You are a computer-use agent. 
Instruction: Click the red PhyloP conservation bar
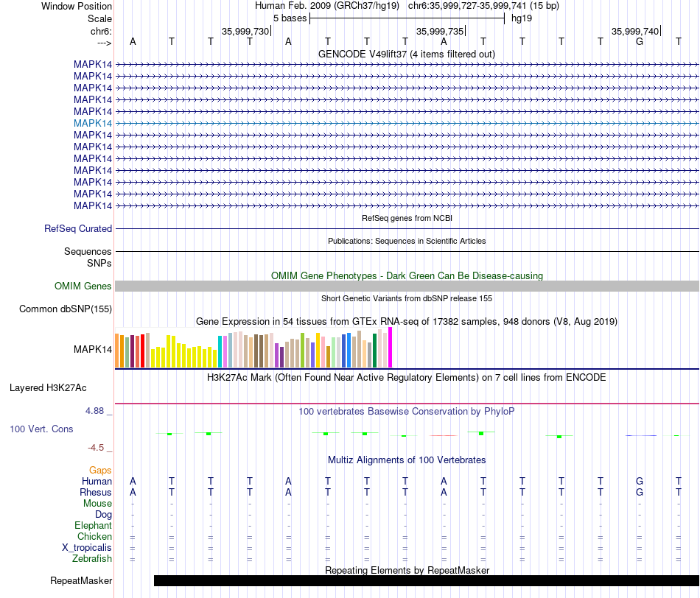pos(444,435)
